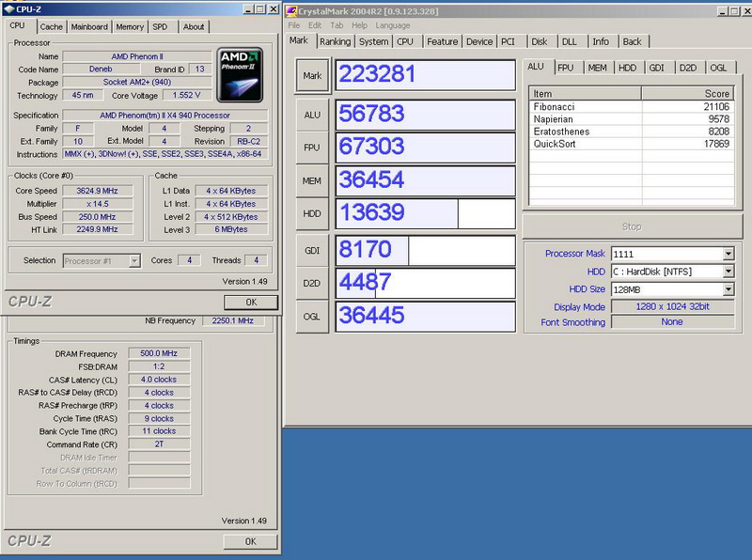Open the DLL tab
The height and width of the screenshot is (560, 752).
(570, 41)
